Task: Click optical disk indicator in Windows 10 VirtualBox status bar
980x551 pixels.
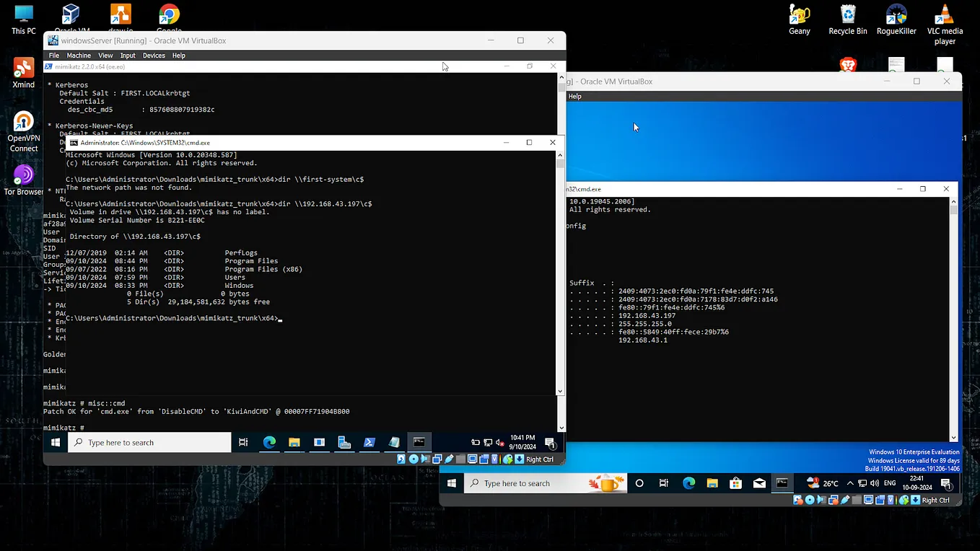Action: 810,500
